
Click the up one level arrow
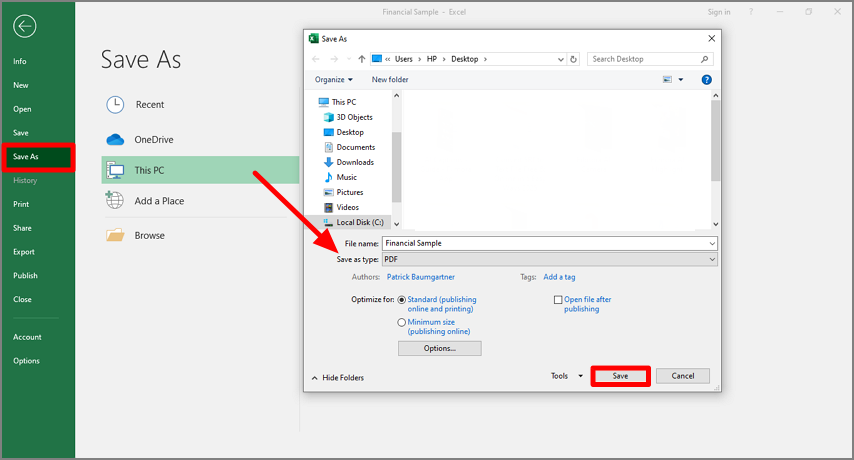coord(362,59)
